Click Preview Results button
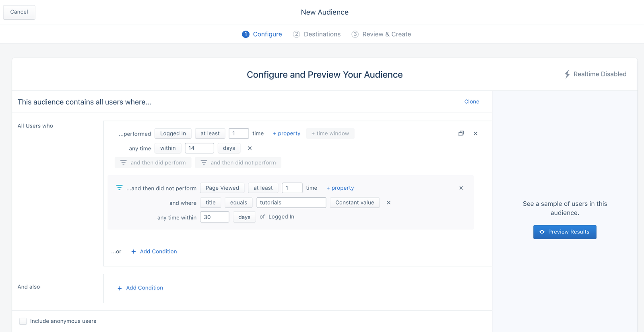Screen dimensions: 644x332 pos(565,232)
